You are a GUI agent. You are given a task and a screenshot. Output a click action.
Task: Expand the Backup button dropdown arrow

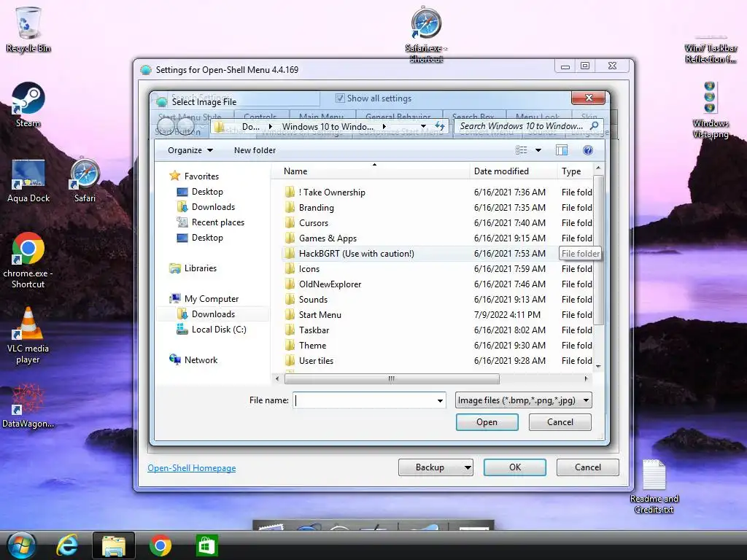click(x=468, y=467)
